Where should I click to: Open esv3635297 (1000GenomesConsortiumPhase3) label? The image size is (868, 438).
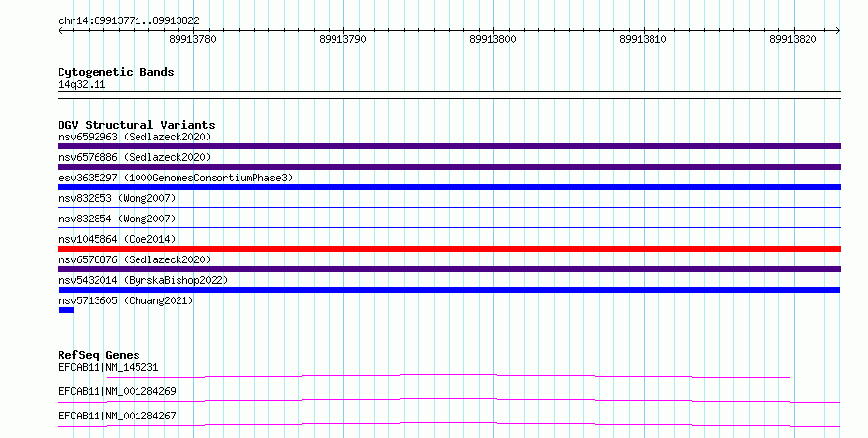[x=176, y=178]
